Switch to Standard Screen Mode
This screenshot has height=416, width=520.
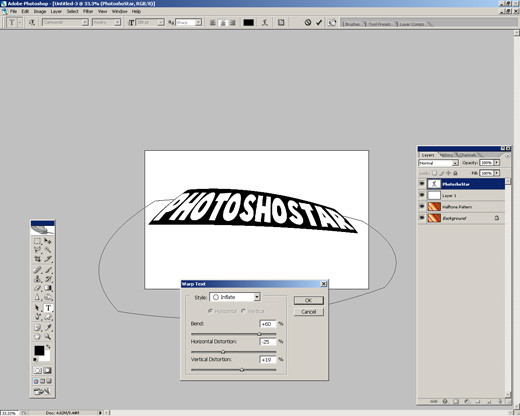point(36,381)
